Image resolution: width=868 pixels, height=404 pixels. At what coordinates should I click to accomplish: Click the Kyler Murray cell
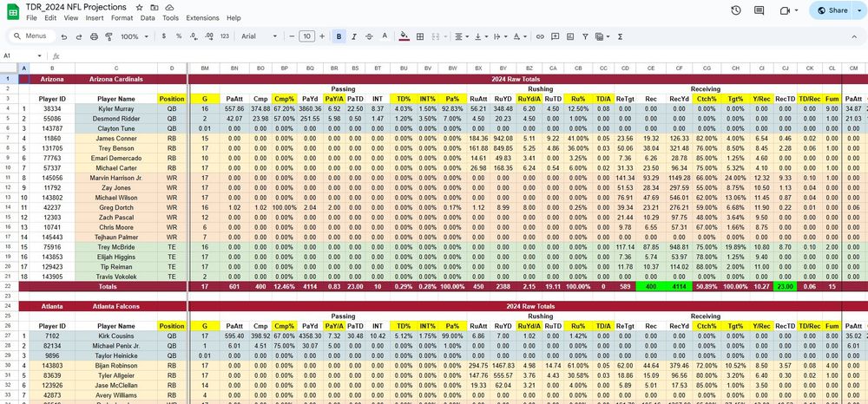tap(116, 109)
